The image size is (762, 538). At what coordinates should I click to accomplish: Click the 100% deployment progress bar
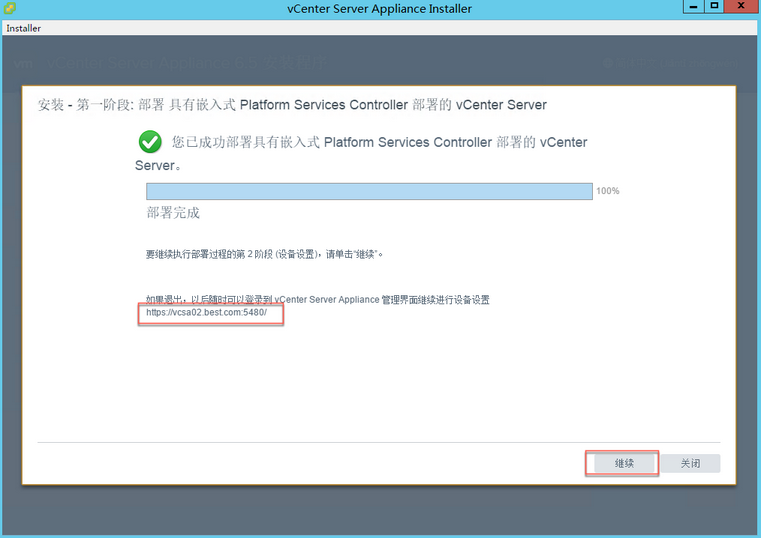tap(369, 191)
